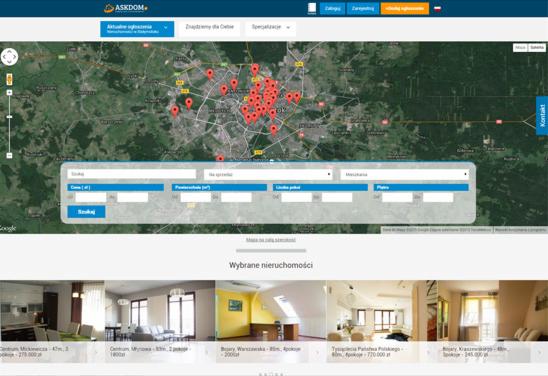Click the Piętro minimum (Od) field
Image resolution: width=548 pixels, height=376 pixels.
(x=397, y=197)
